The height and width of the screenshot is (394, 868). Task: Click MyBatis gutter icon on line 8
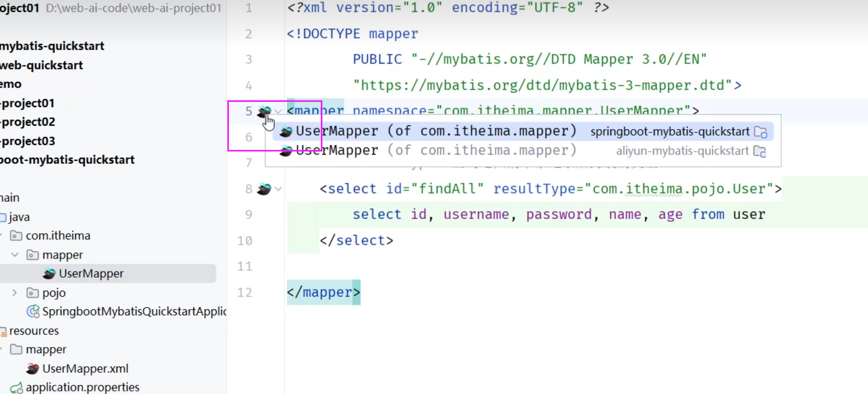coord(263,189)
